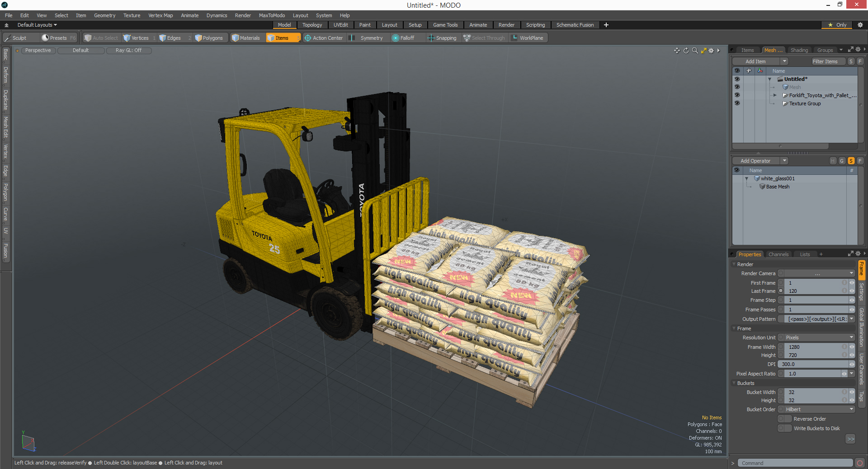Click the add layout plus icon

click(x=606, y=25)
